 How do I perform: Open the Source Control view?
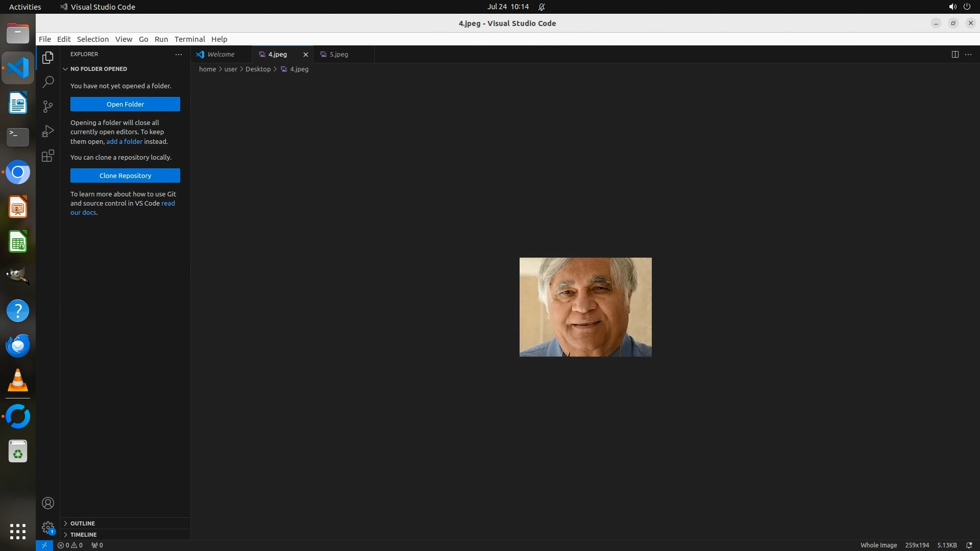pyautogui.click(x=48, y=106)
